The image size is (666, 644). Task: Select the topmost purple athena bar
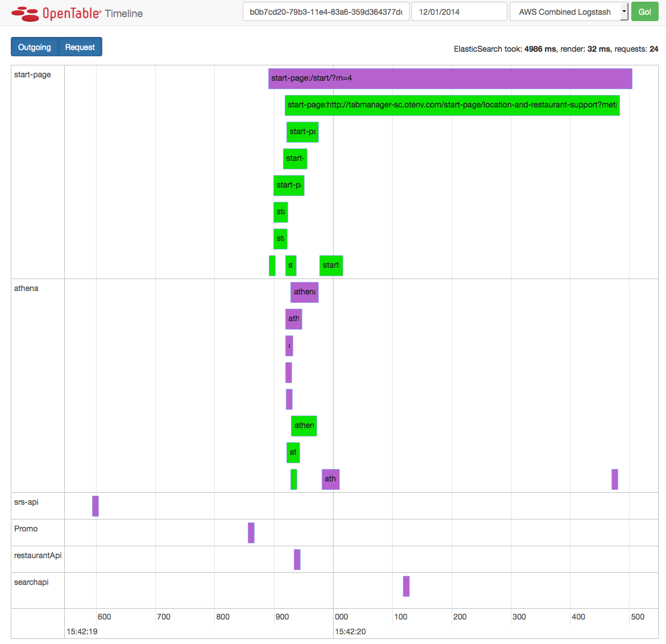coord(305,292)
